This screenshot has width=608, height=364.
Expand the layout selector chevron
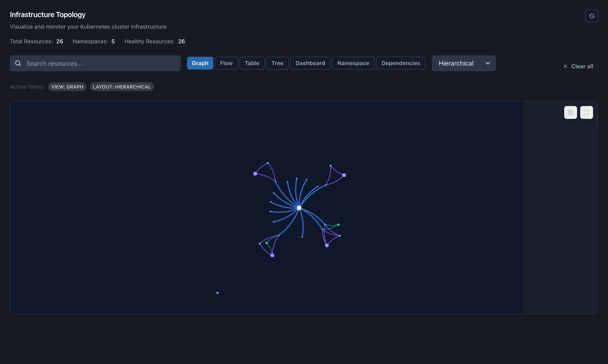click(x=487, y=63)
